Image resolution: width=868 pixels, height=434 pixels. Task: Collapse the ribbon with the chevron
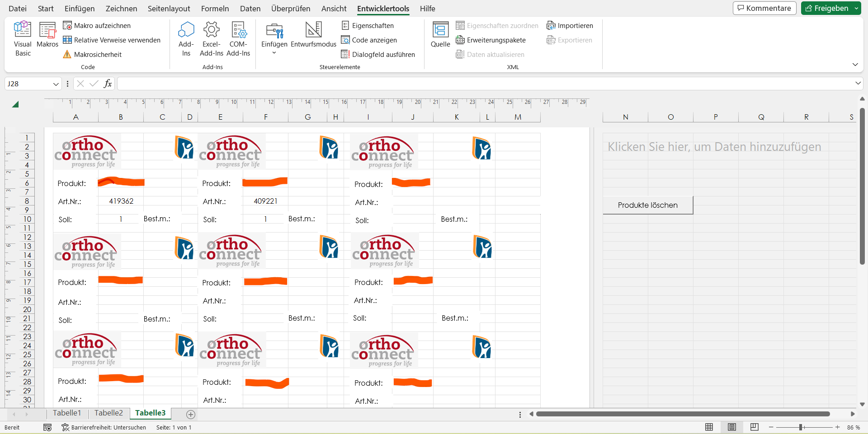click(x=855, y=65)
